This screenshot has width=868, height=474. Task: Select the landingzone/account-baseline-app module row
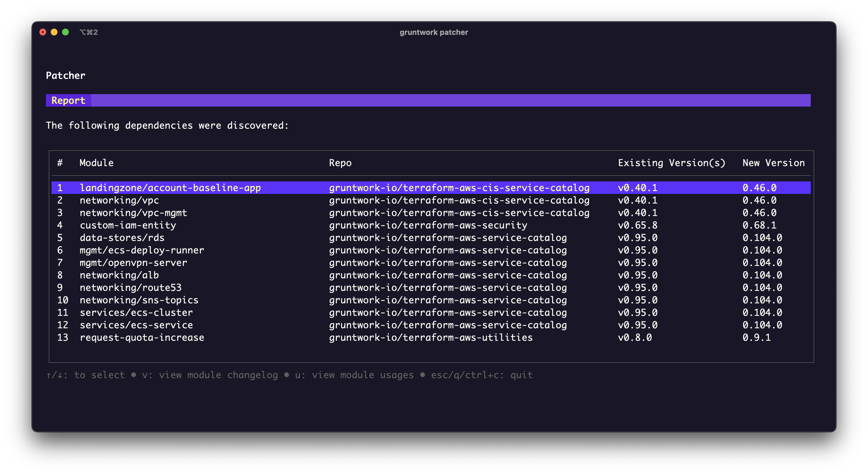coord(170,188)
